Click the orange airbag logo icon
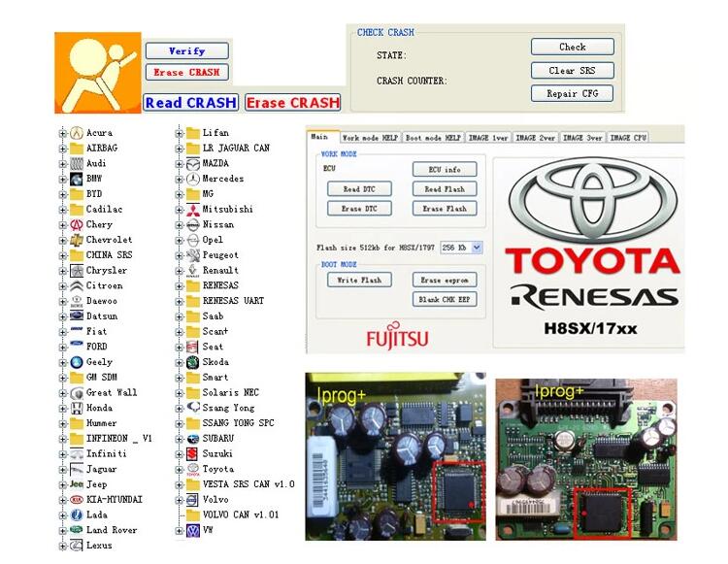This screenshot has height=564, width=728. tap(98, 73)
